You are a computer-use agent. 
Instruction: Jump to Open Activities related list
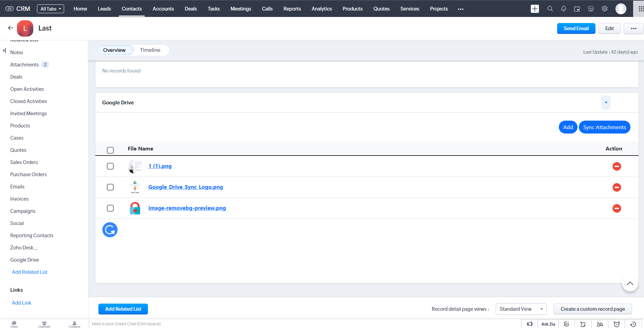click(27, 89)
